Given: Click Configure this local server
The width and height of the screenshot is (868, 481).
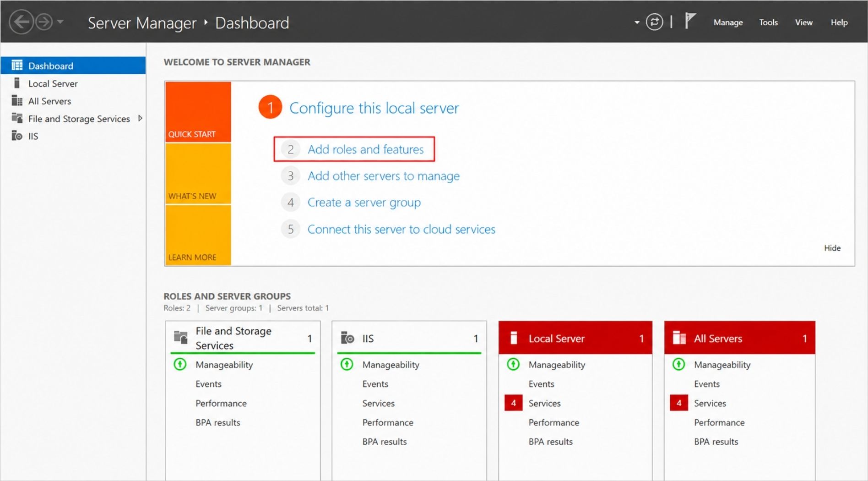Looking at the screenshot, I should tap(374, 108).
